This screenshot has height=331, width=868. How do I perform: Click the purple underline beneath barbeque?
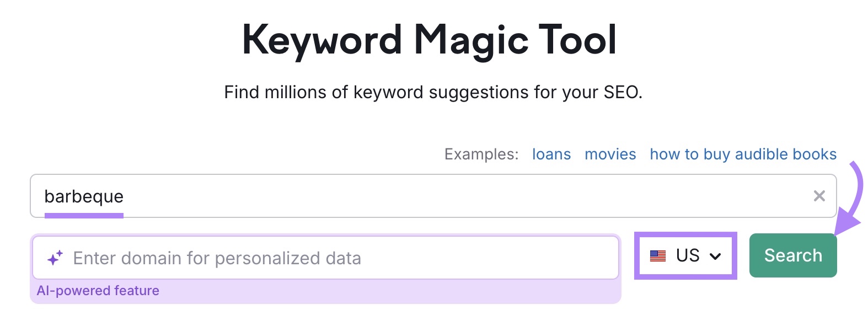pyautogui.click(x=84, y=216)
